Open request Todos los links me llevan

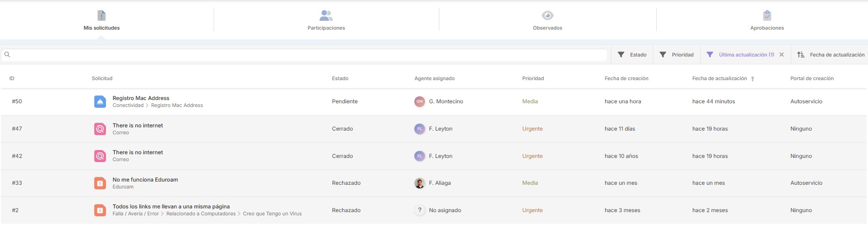[171, 207]
